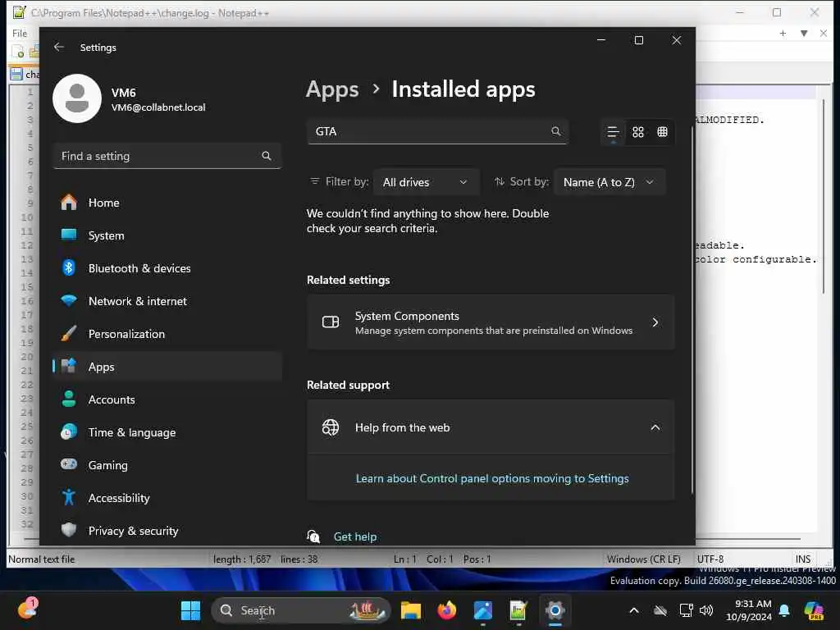Click the search magnifier in GTA field
Screen dimensions: 840x630
[x=556, y=131]
